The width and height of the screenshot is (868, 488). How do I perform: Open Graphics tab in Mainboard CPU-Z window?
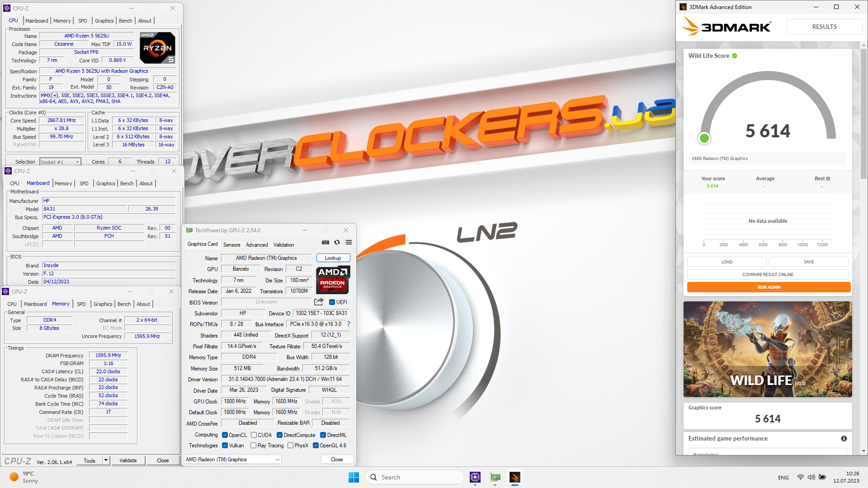105,183
